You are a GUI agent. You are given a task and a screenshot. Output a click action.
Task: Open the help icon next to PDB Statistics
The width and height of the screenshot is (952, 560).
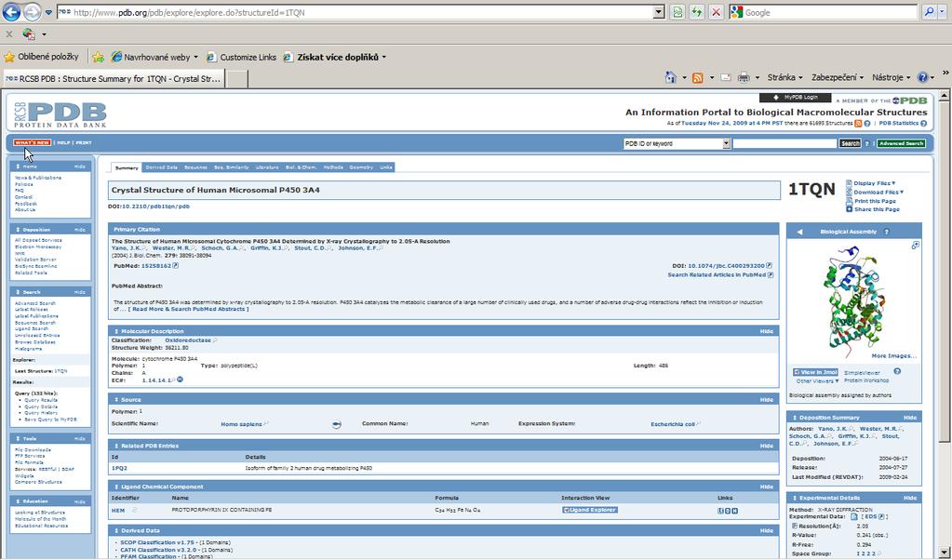[x=923, y=123]
